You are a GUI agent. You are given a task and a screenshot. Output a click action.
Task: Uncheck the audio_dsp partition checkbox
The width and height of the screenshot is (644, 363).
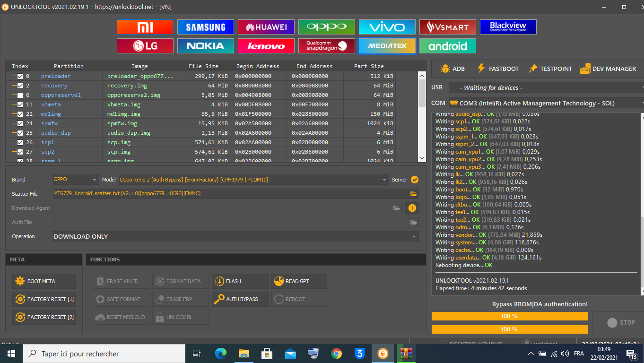20,133
